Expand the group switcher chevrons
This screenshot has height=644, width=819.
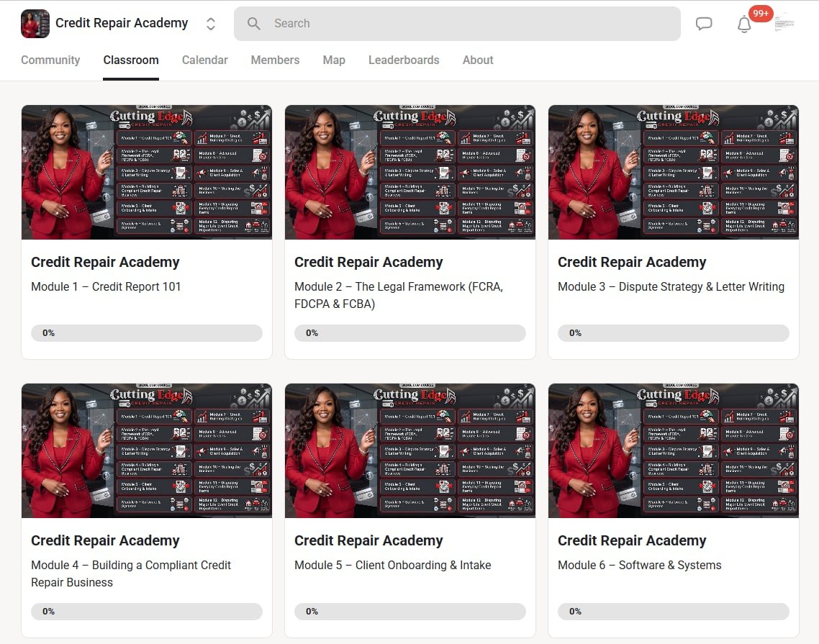(210, 24)
